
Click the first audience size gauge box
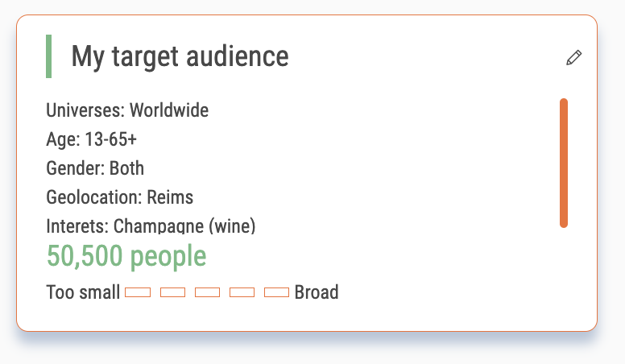[x=138, y=292]
